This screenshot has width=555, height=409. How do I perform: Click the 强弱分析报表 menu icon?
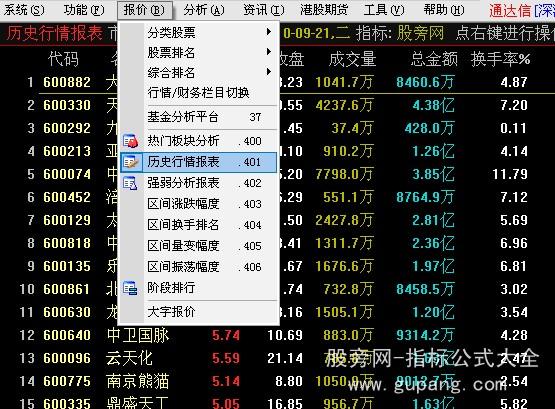click(130, 183)
